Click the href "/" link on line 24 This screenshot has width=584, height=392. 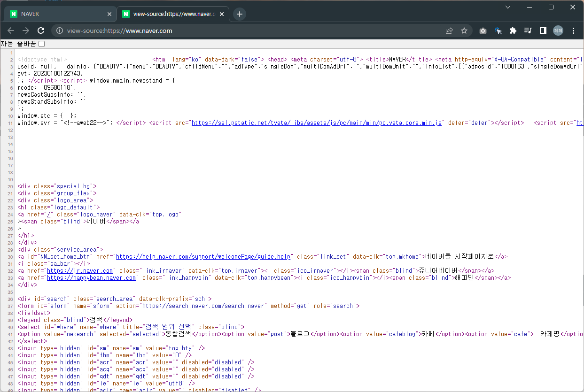point(48,215)
